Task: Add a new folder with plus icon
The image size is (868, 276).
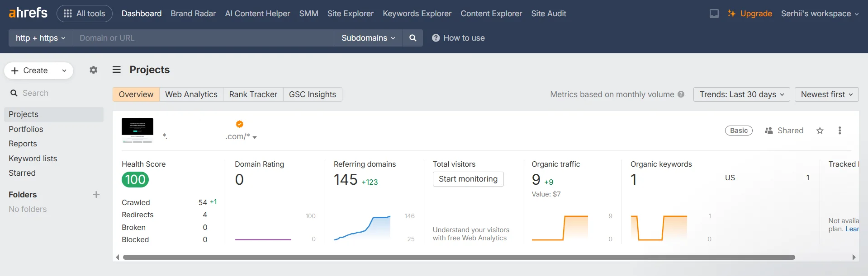Action: point(96,195)
